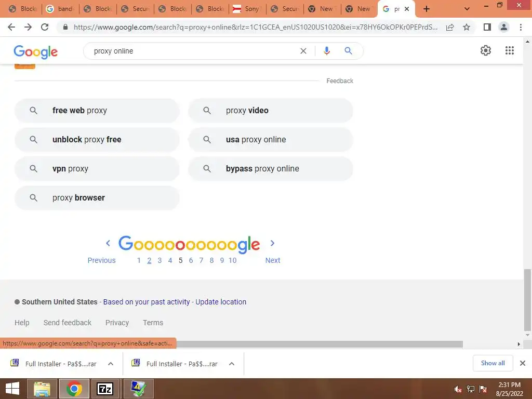The height and width of the screenshot is (399, 532).
Task: Click Based on your past activity
Action: pyautogui.click(x=146, y=302)
